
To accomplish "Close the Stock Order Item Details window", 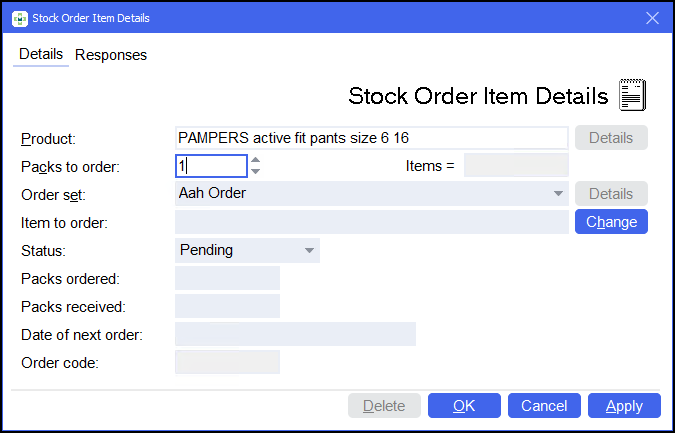I will pos(652,17).
